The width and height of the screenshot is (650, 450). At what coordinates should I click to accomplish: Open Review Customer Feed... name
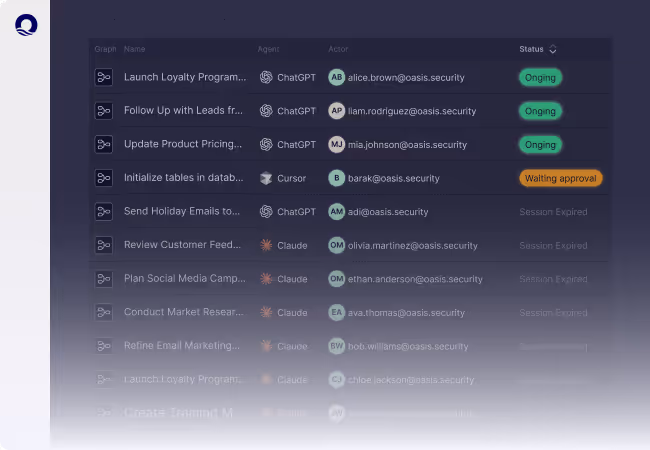[182, 244]
